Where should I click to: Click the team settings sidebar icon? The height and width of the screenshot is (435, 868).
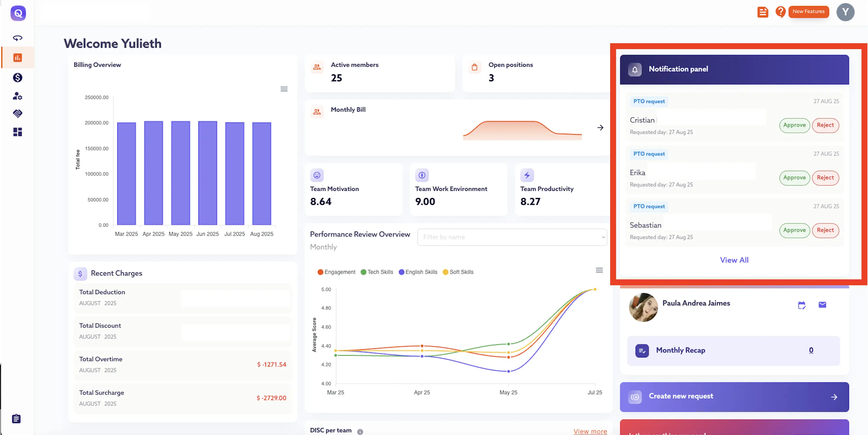click(17, 96)
